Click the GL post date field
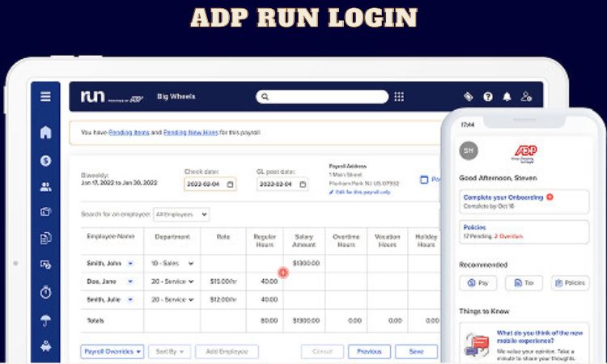Screen dimensions: 607x364 (x=282, y=184)
